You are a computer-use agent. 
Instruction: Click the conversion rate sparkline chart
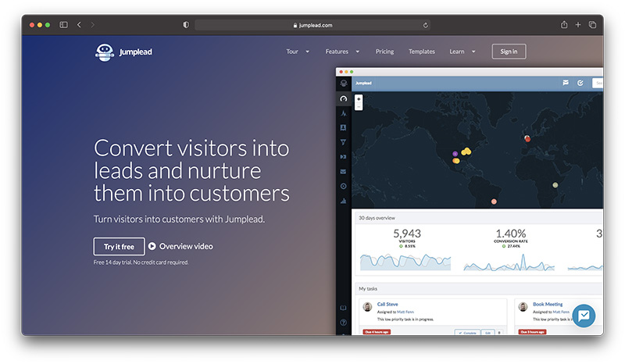(x=509, y=262)
